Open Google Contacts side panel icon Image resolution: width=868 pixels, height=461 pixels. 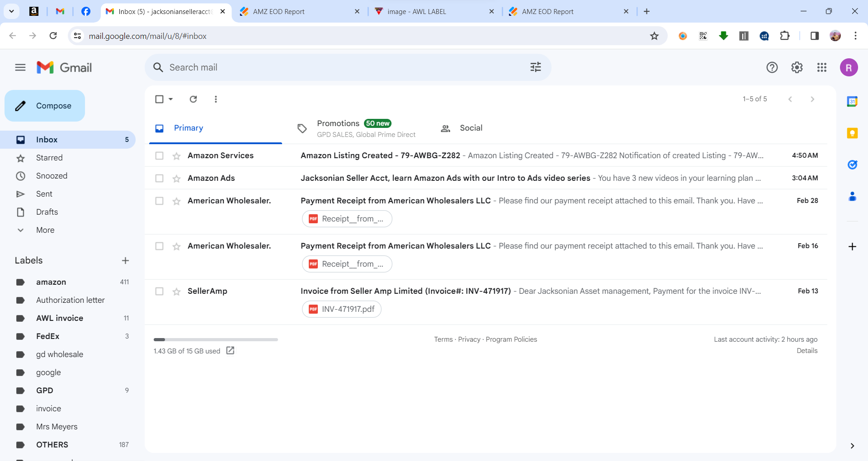pos(852,196)
